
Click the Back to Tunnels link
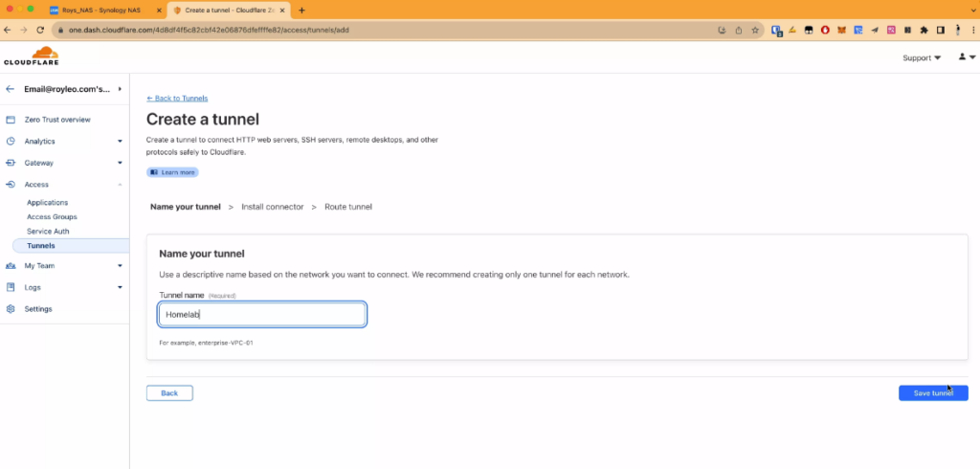coord(177,99)
